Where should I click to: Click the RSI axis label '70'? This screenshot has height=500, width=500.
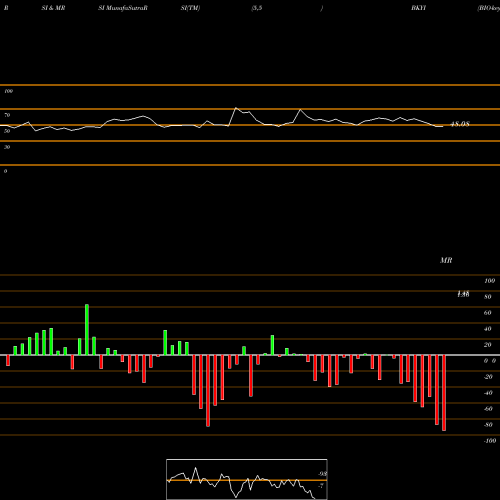(7, 115)
